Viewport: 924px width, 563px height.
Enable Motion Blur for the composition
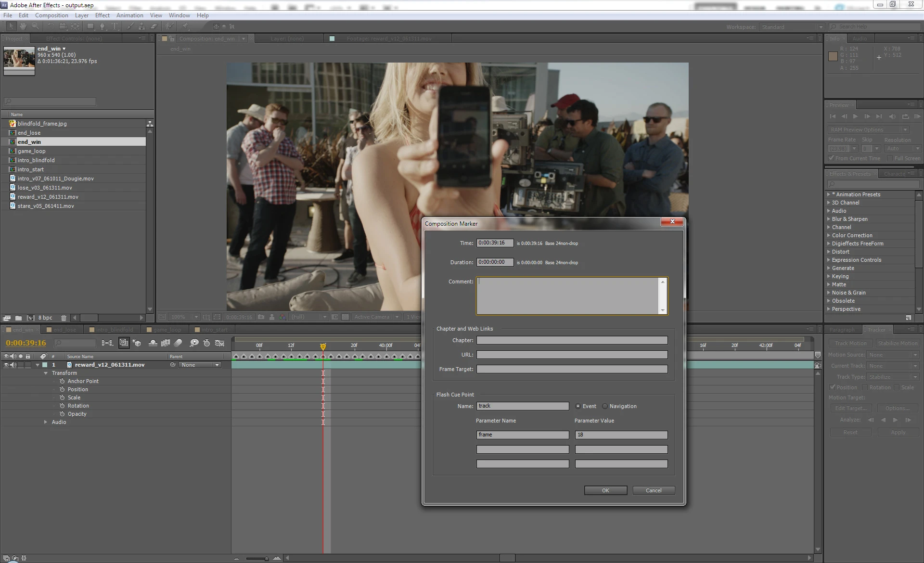point(178,343)
